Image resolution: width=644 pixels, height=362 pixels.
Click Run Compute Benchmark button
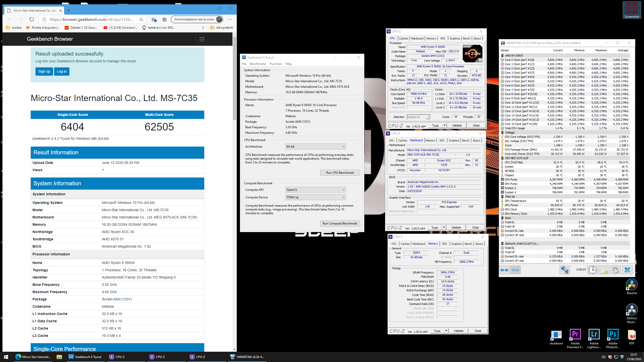340,223
